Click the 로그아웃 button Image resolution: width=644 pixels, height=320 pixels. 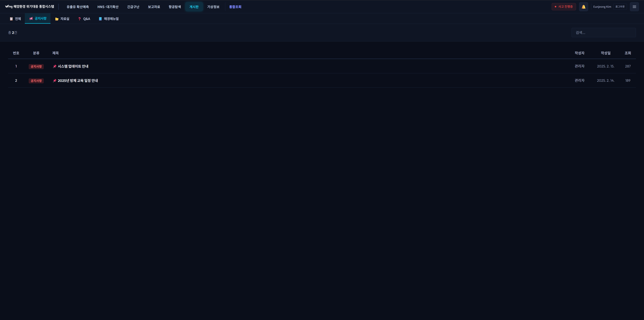point(620,7)
